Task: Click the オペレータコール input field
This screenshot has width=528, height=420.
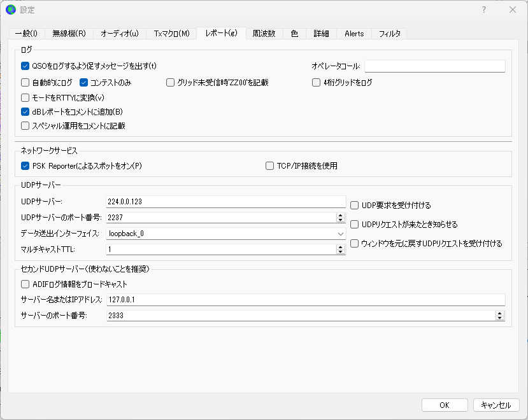Action: point(435,66)
